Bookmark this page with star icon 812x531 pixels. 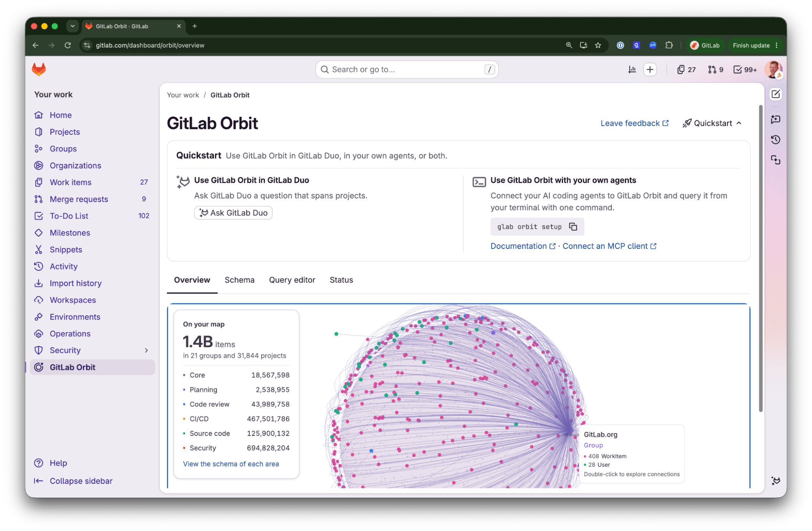(598, 45)
